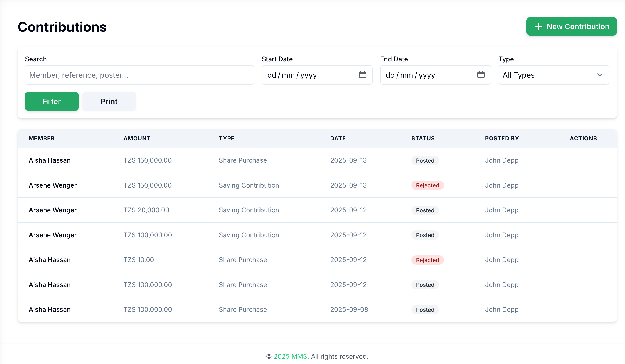Click the date 2025-09-08

click(x=349, y=309)
